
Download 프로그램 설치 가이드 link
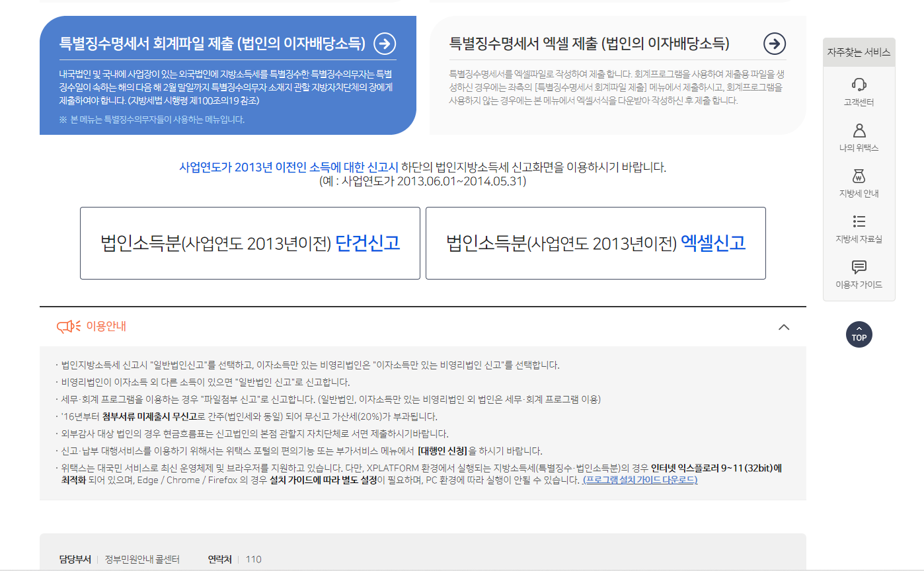[x=640, y=480]
